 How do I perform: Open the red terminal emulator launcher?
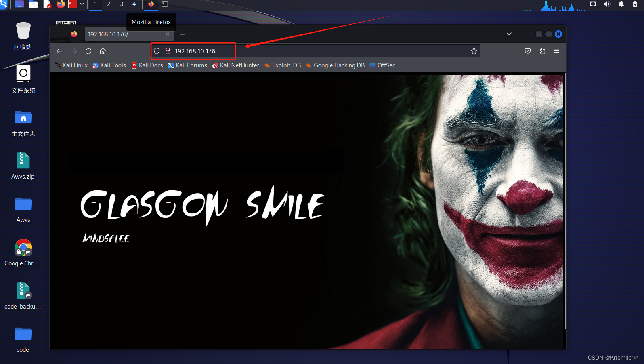point(73,4)
